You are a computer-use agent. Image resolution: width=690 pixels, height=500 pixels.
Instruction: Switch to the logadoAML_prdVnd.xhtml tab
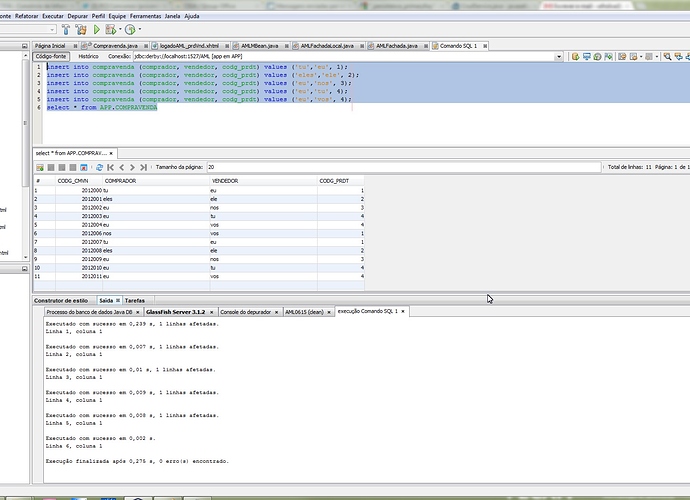[189, 46]
